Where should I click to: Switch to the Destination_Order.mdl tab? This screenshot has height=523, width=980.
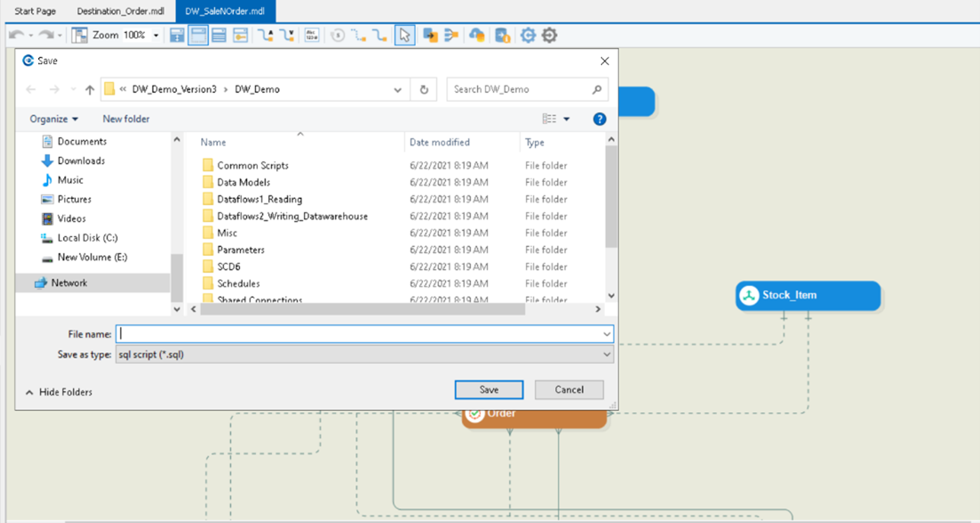coord(120,11)
